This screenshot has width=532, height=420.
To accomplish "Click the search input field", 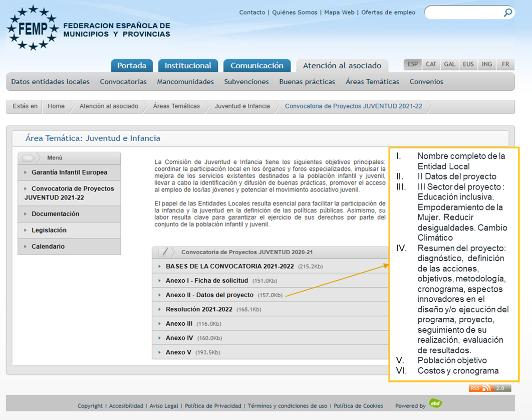I will [464, 13].
